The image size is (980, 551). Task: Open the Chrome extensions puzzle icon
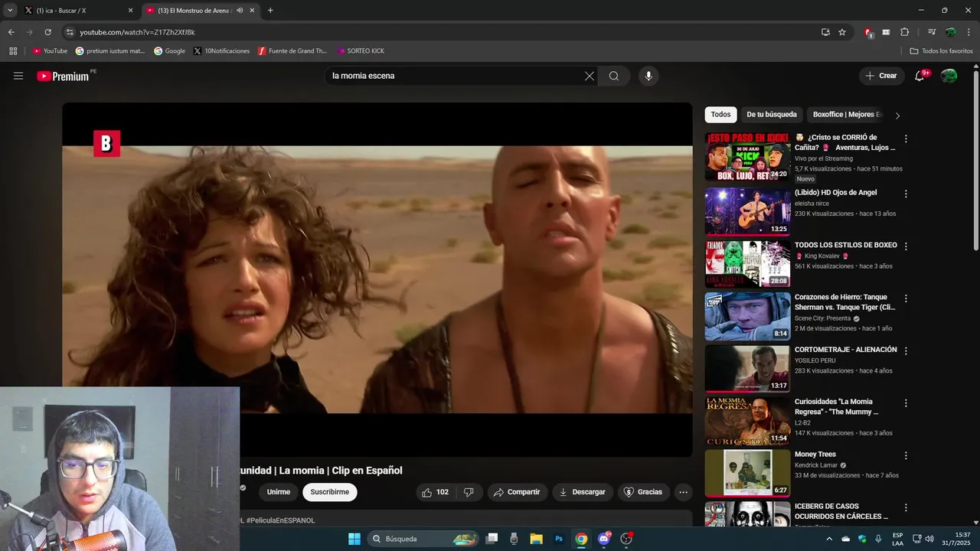(904, 32)
